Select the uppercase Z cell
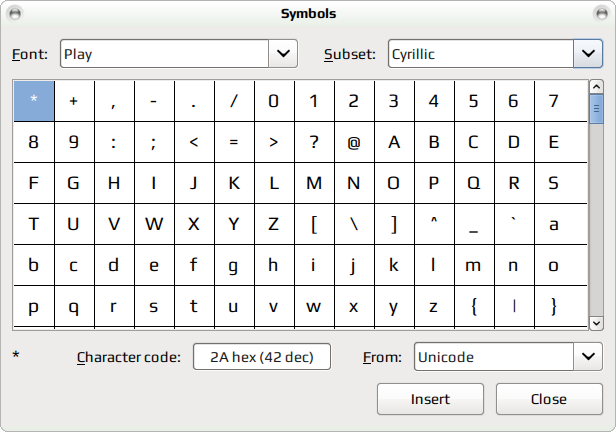This screenshot has width=616, height=432. tap(274, 224)
